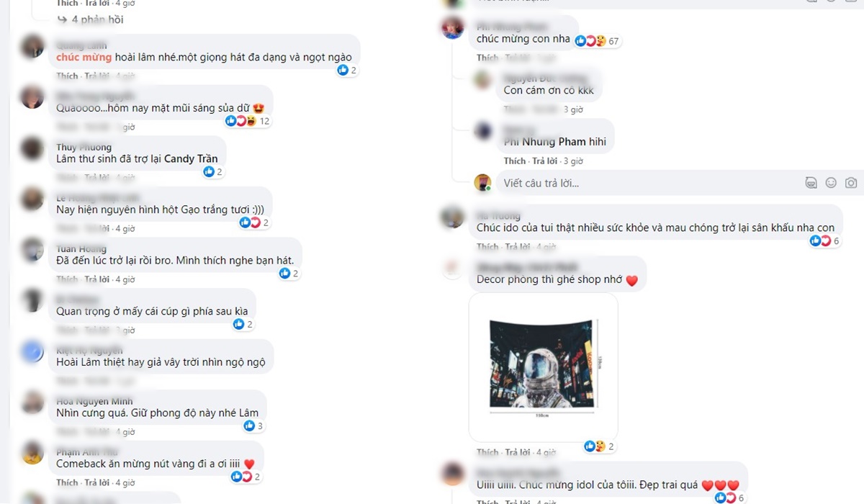Click the 'Phi Nhung Pham' mention link
This screenshot has width=864, height=504.
pos(545,142)
